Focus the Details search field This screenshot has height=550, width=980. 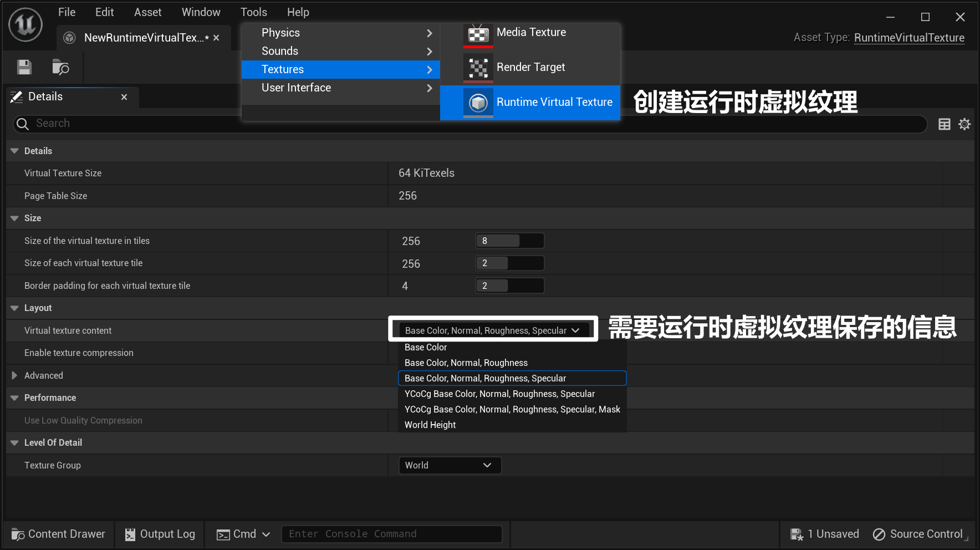(x=470, y=124)
